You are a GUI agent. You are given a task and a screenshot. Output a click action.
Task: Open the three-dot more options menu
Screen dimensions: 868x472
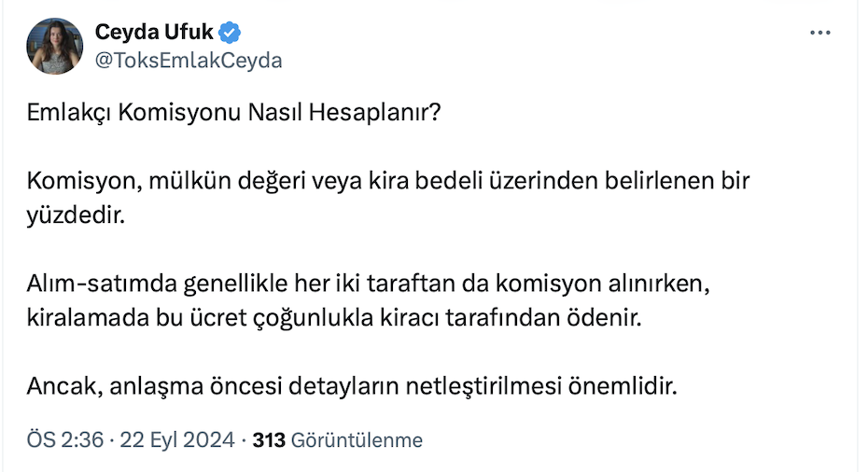(x=819, y=33)
